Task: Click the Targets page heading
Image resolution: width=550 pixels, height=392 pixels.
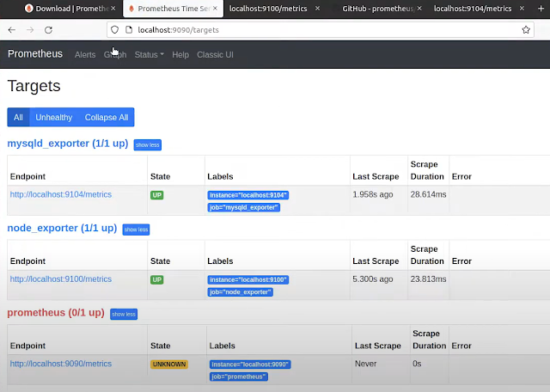Action: tap(34, 86)
